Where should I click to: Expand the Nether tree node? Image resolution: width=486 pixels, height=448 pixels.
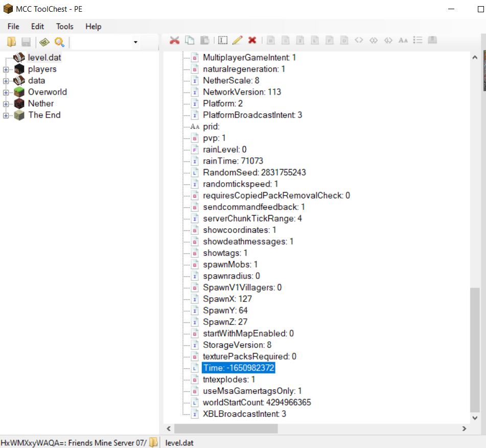coord(6,104)
